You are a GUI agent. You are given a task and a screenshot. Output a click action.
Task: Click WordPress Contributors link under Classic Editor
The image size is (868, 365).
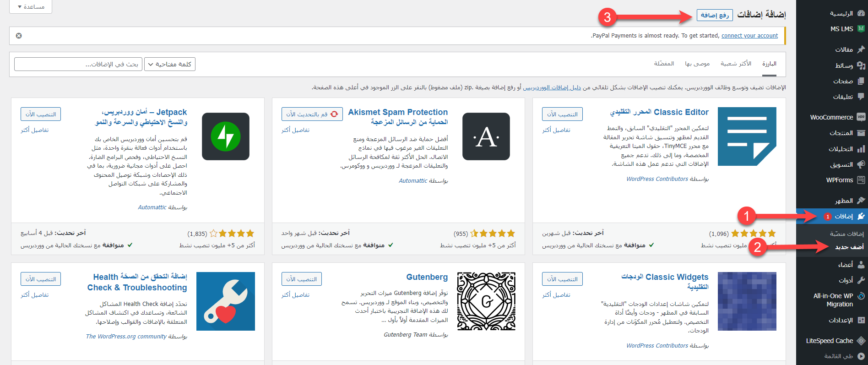click(x=657, y=179)
